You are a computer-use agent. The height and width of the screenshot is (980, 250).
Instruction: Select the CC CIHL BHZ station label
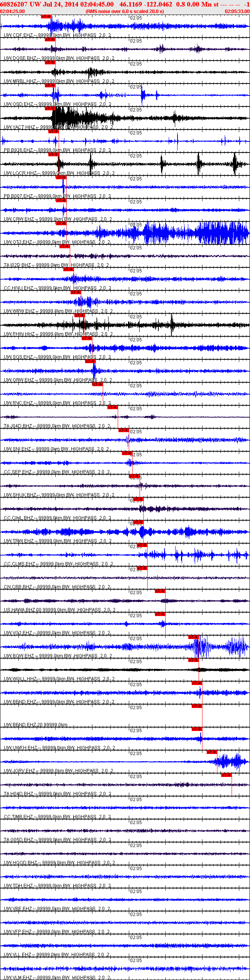(x=58, y=518)
